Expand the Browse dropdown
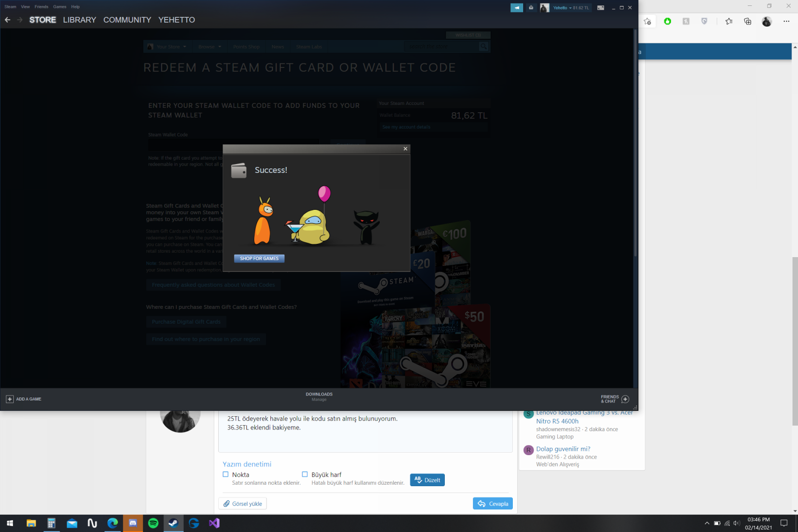Image resolution: width=798 pixels, height=532 pixels. (210, 47)
